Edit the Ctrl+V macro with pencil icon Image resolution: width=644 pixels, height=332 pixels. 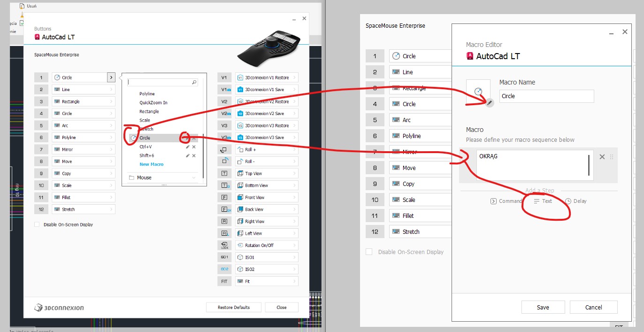tap(188, 147)
